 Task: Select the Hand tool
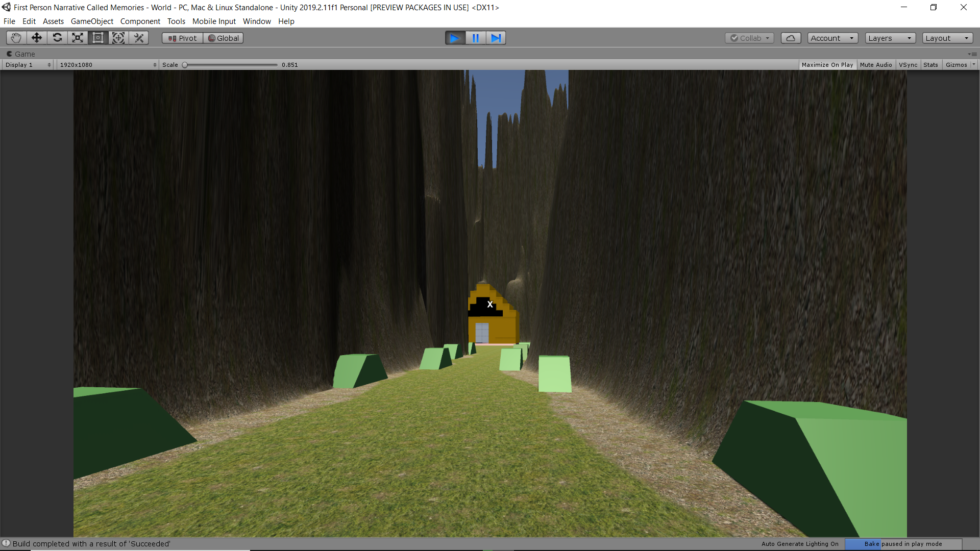point(16,38)
